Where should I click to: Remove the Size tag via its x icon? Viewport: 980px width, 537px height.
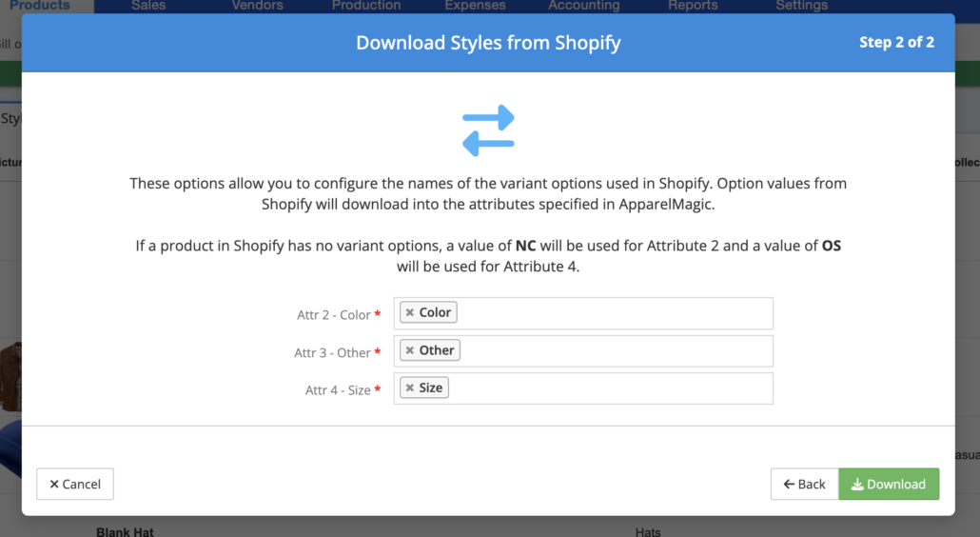410,388
